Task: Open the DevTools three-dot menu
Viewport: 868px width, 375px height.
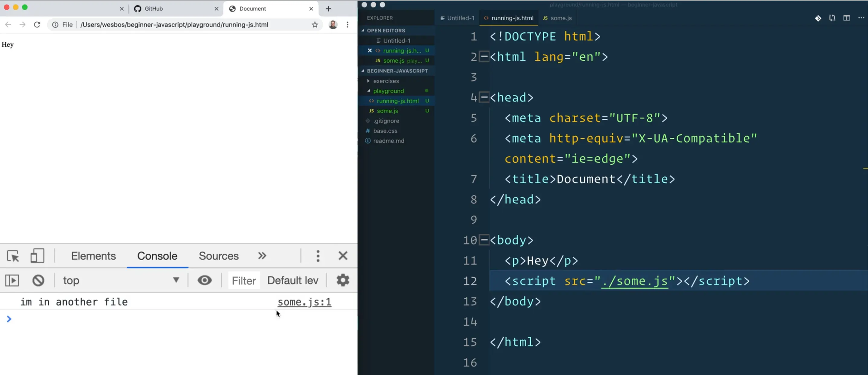Action: (x=318, y=256)
